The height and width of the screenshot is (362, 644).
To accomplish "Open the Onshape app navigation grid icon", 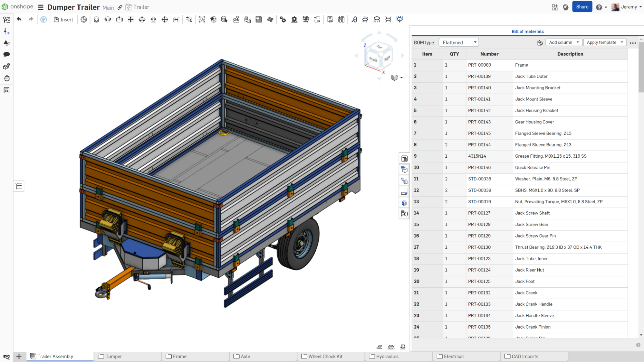I will coord(555,7).
